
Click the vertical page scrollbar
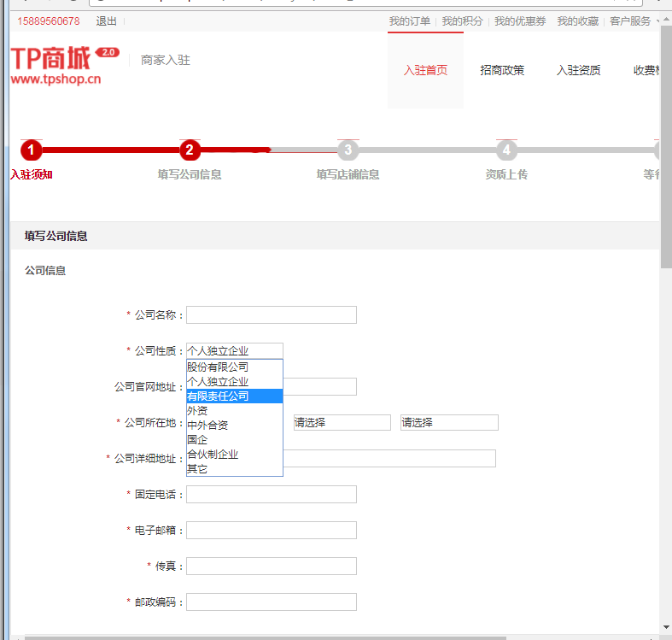tap(665, 342)
